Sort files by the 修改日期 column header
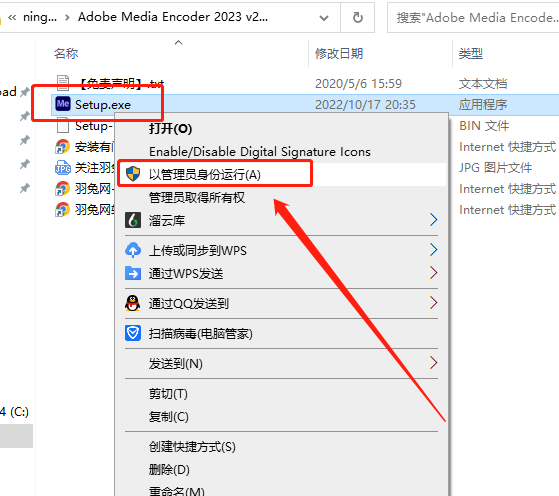 [339, 54]
